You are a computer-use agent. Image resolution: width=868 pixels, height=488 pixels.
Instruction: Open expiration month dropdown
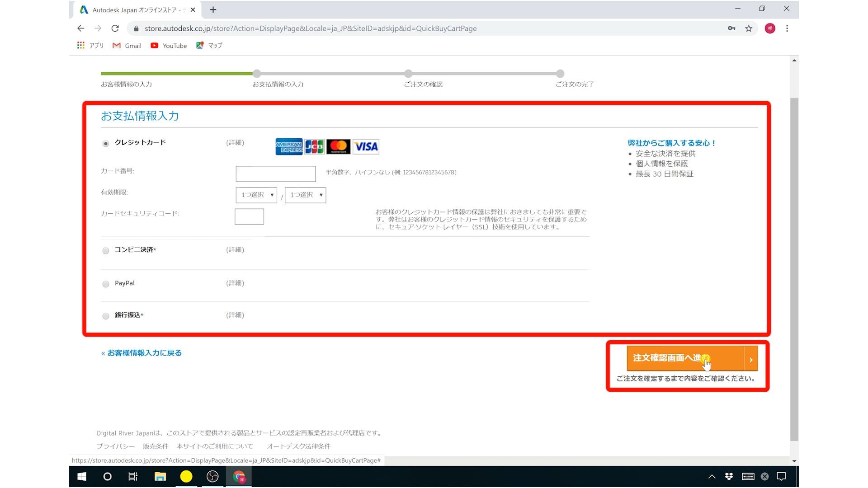tap(256, 195)
